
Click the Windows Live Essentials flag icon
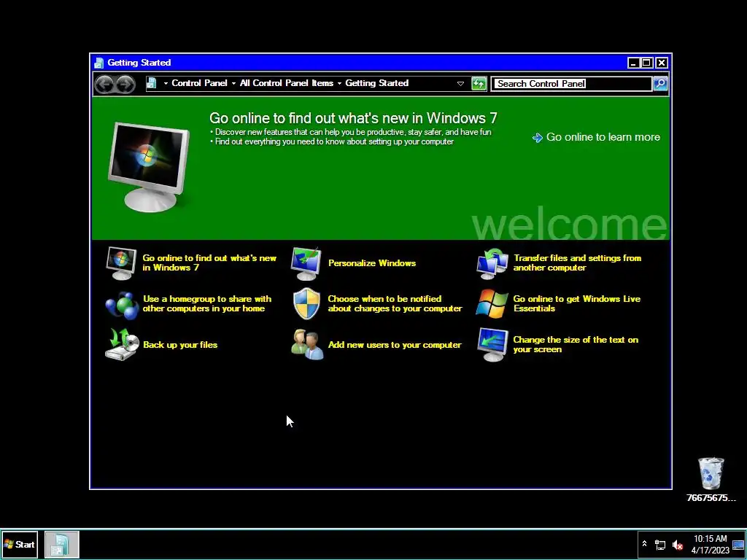pyautogui.click(x=492, y=304)
